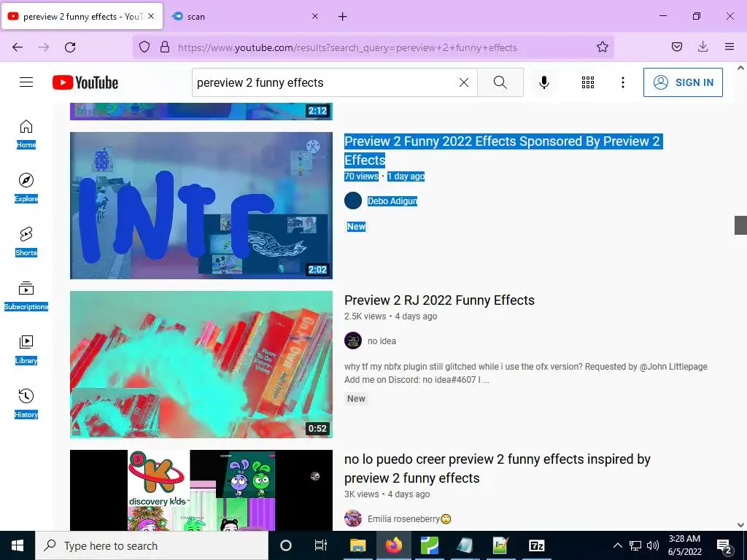
Task: Go back in Firefox
Action: (18, 47)
